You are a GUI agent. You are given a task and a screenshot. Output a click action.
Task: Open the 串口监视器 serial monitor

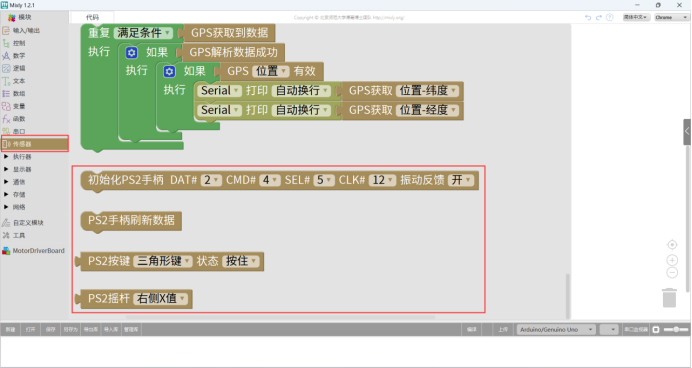pos(636,330)
